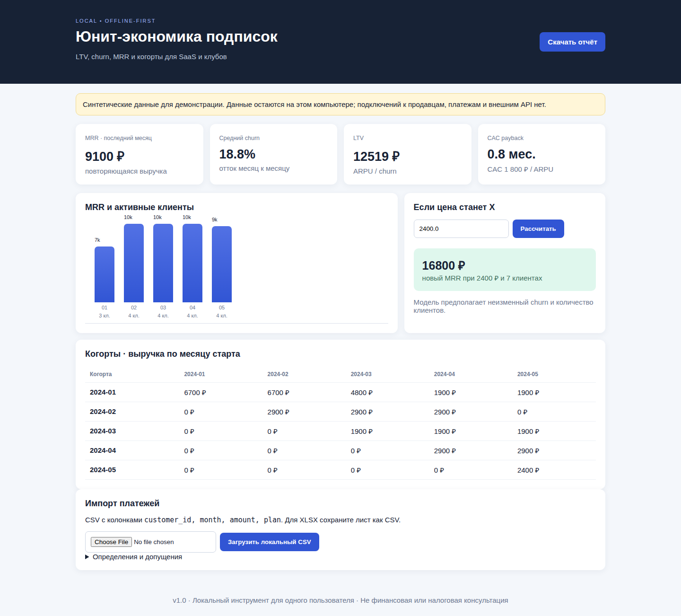Click the LTV metric card
Viewport: 681px width, 616px height.
(x=408, y=154)
